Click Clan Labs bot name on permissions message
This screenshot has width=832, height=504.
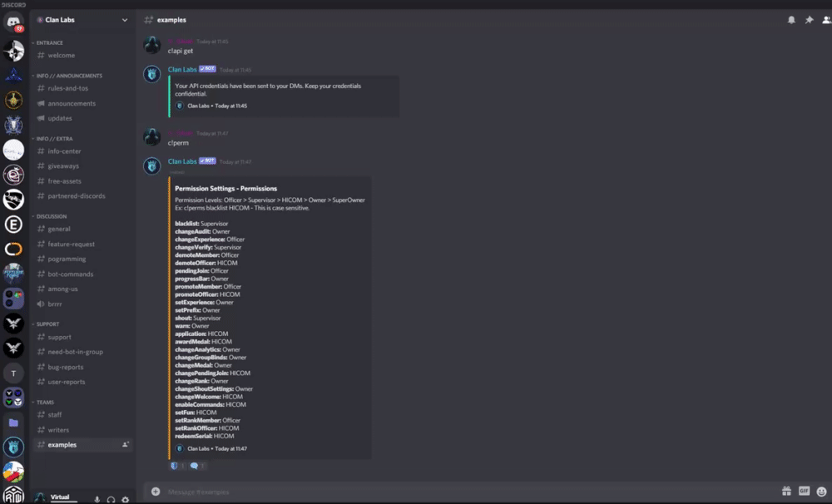[182, 161]
